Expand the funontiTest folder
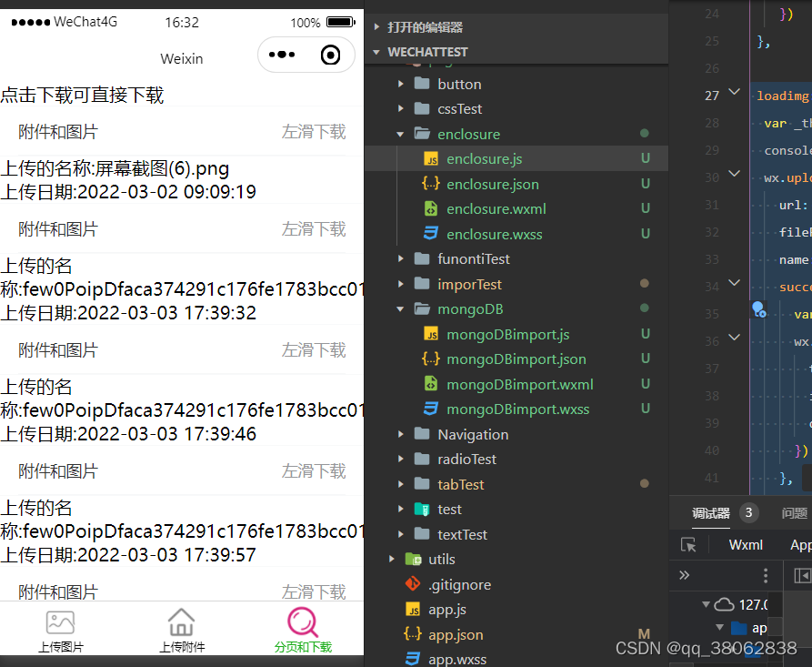Screen dimensions: 812x667 [x=400, y=258]
